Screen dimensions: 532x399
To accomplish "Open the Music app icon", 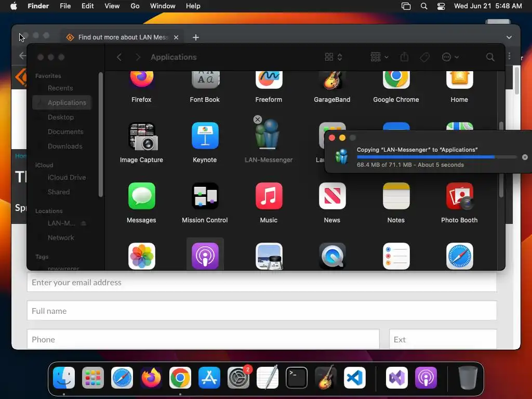I will 269,196.
